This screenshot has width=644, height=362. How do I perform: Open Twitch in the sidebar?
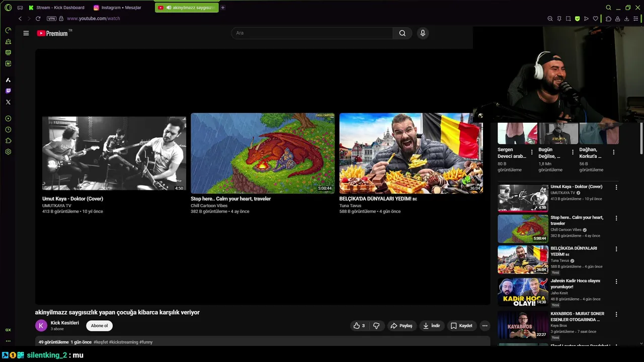click(8, 91)
